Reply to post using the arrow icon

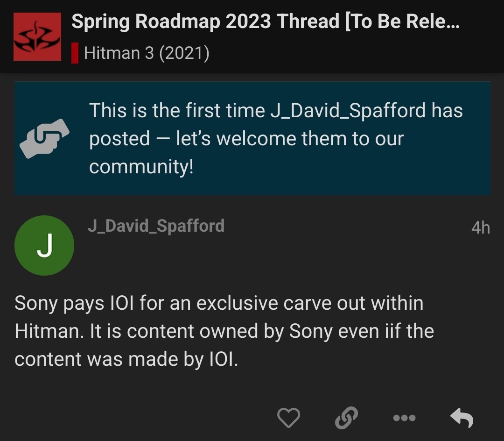(462, 417)
